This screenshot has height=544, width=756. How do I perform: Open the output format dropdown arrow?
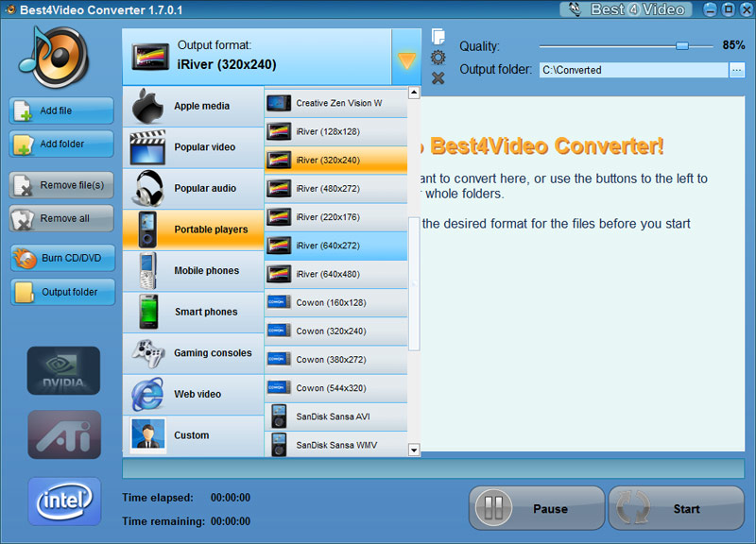[406, 59]
